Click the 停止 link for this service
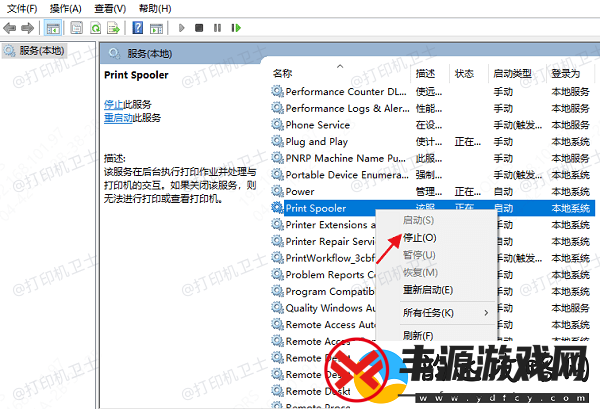 click(114, 104)
